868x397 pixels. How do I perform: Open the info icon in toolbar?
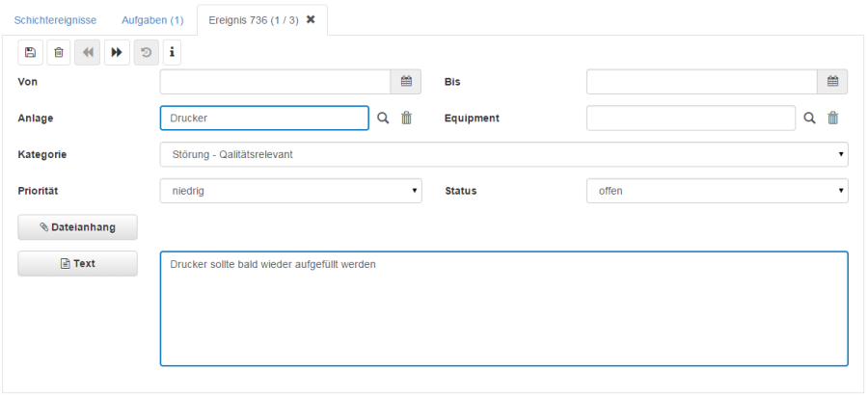[x=173, y=52]
